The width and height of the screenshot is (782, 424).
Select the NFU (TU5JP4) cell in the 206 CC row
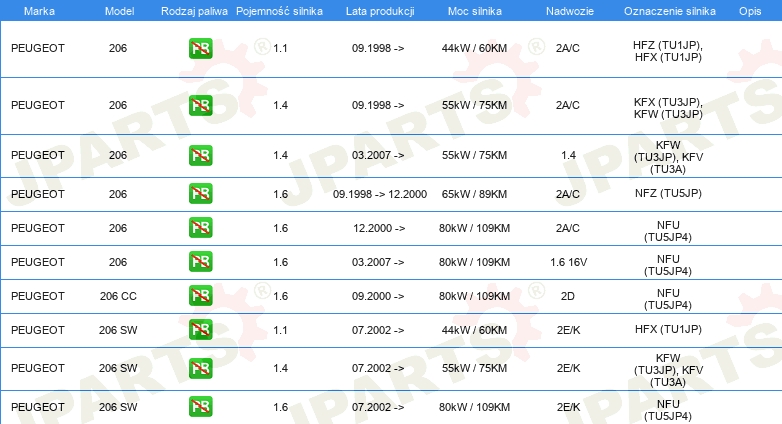[668, 299]
